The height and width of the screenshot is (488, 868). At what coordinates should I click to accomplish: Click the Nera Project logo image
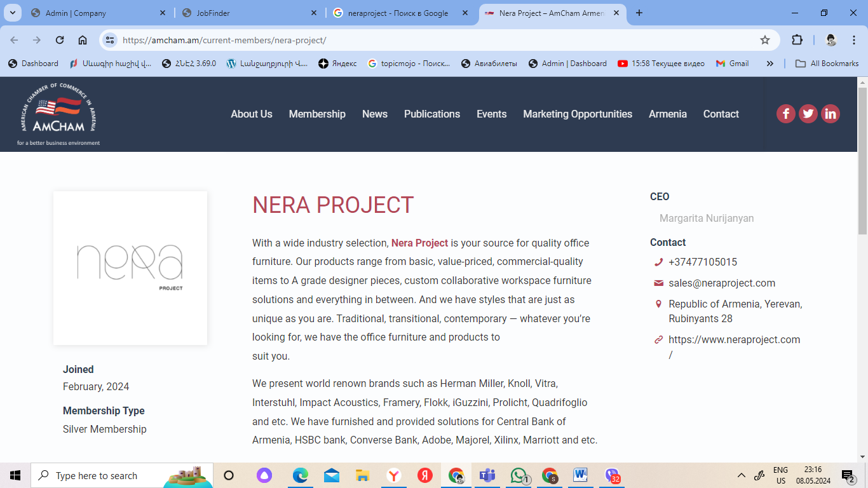pos(130,268)
